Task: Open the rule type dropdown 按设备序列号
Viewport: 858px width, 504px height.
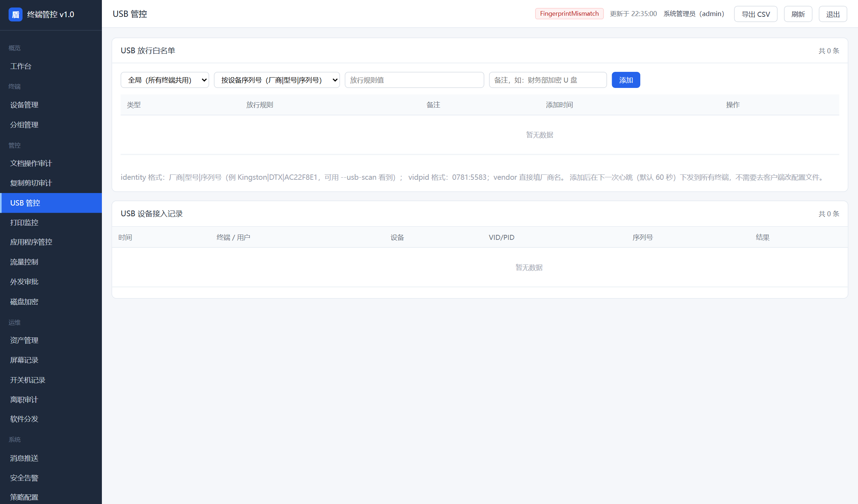Action: pyautogui.click(x=277, y=80)
